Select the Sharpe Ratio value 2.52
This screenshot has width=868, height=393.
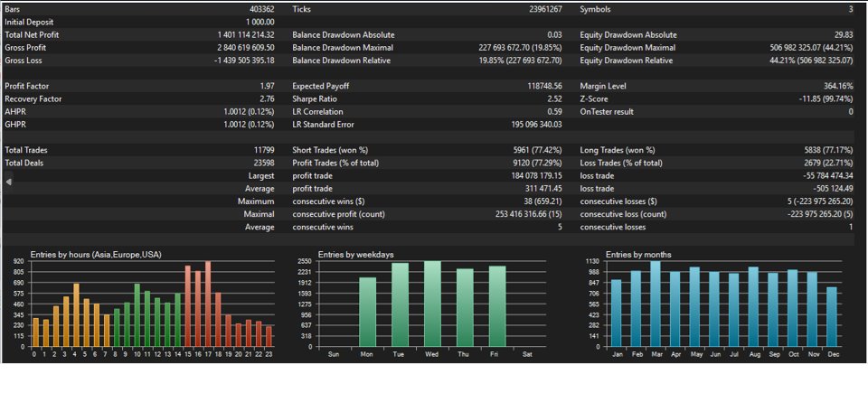(x=554, y=99)
